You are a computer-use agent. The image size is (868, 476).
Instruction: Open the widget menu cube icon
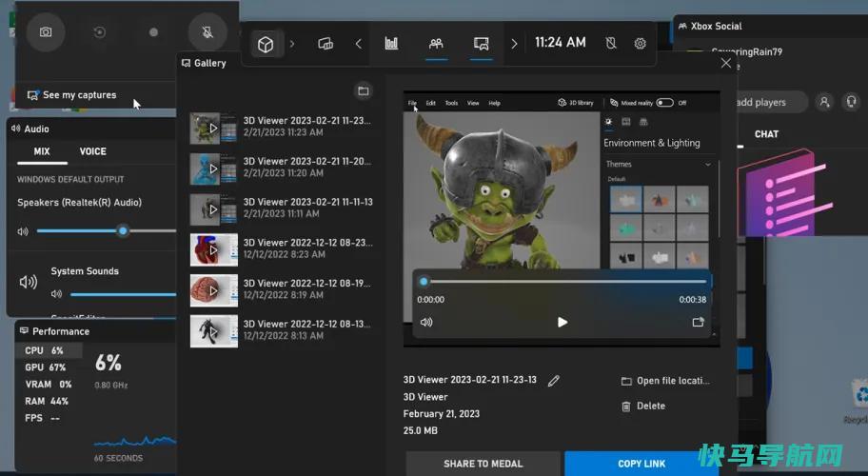266,44
